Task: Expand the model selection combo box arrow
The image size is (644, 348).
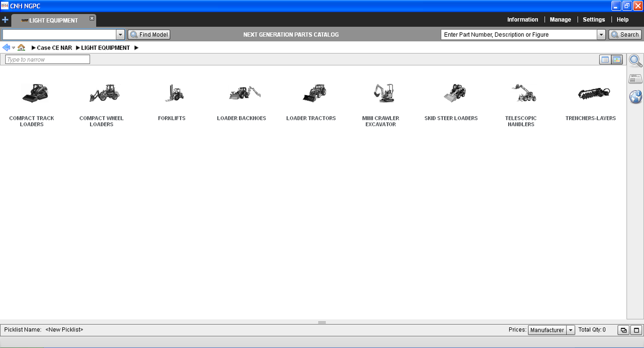Action: pos(120,35)
